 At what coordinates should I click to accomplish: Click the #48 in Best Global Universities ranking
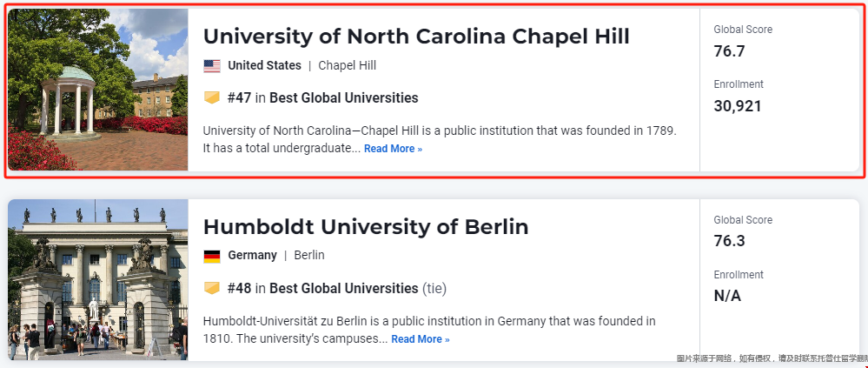pyautogui.click(x=322, y=288)
